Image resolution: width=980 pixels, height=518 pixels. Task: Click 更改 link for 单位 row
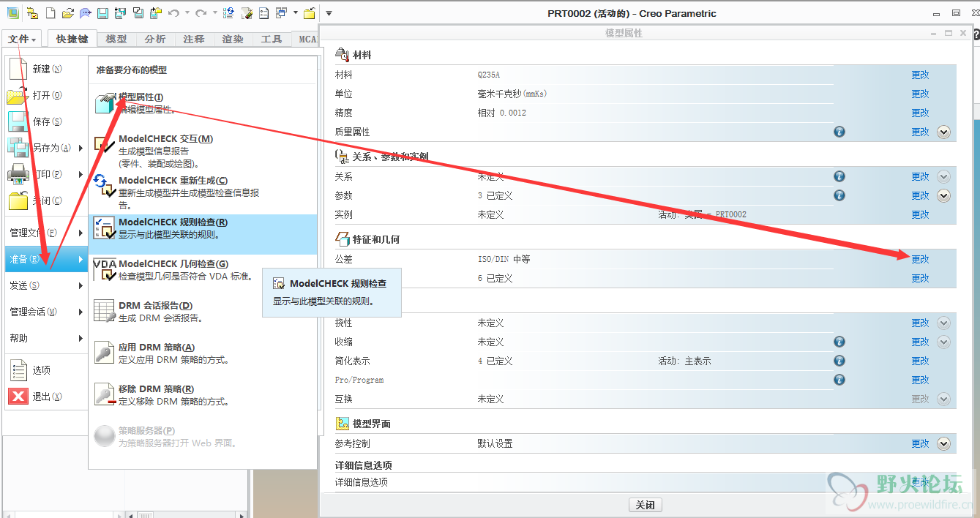point(920,94)
